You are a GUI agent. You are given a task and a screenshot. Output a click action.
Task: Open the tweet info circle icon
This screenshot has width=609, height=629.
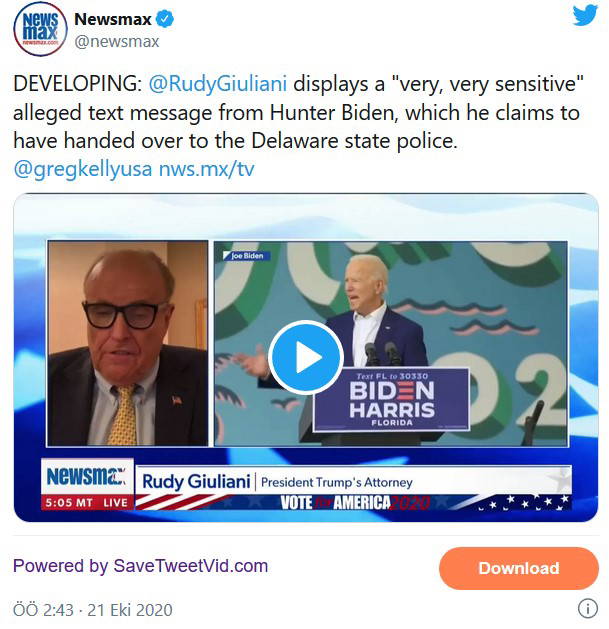pos(588,608)
